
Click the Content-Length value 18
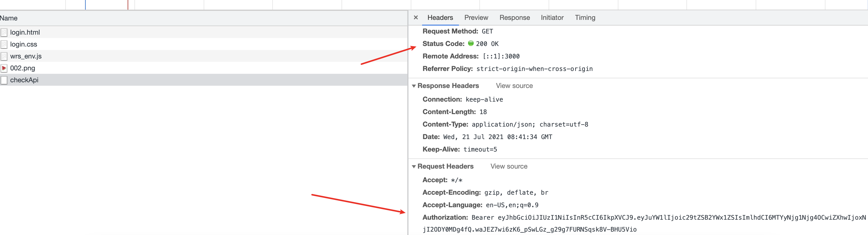click(x=483, y=112)
